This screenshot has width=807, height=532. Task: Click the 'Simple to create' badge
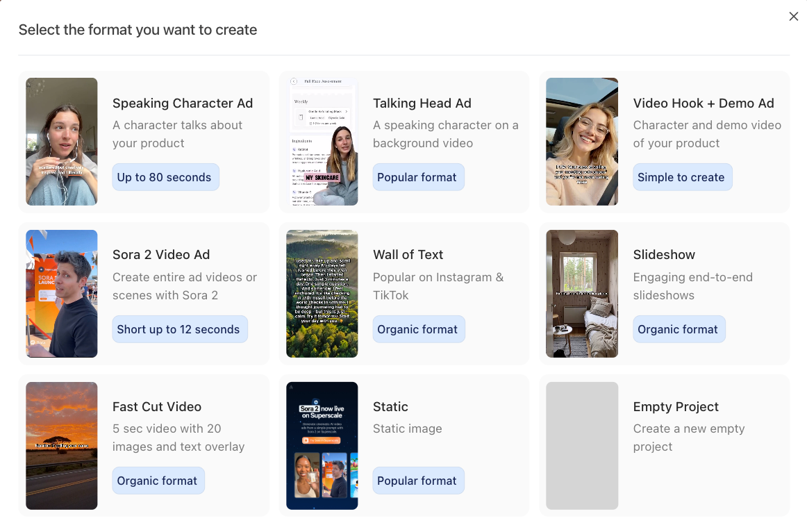tap(681, 177)
